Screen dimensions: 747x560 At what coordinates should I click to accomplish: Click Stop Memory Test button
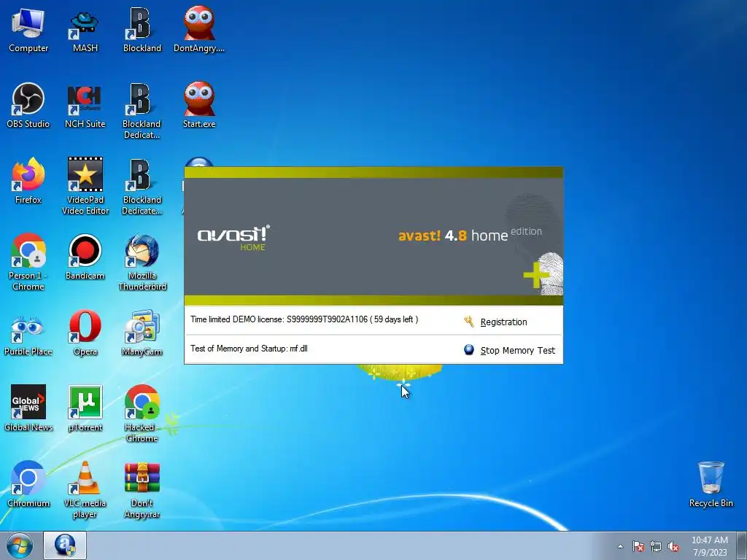tap(517, 351)
